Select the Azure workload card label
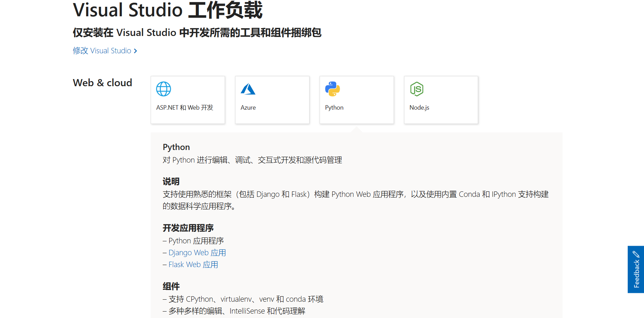This screenshot has height=318, width=644. [248, 108]
